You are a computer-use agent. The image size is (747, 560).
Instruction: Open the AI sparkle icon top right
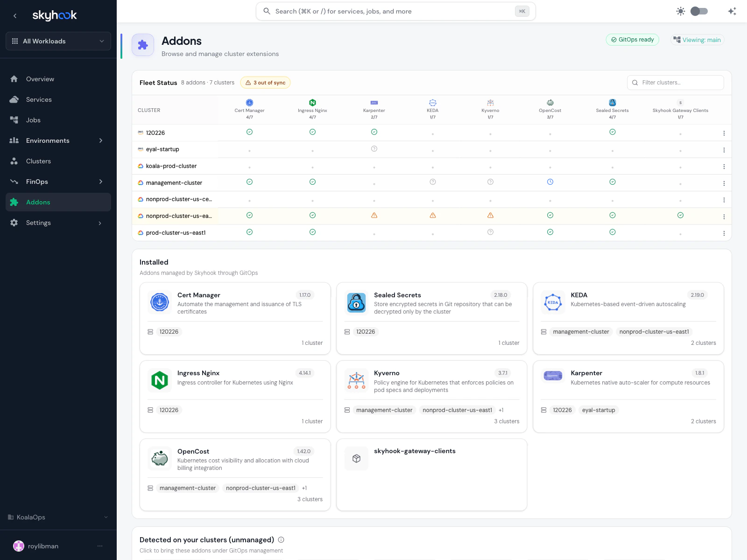(732, 11)
